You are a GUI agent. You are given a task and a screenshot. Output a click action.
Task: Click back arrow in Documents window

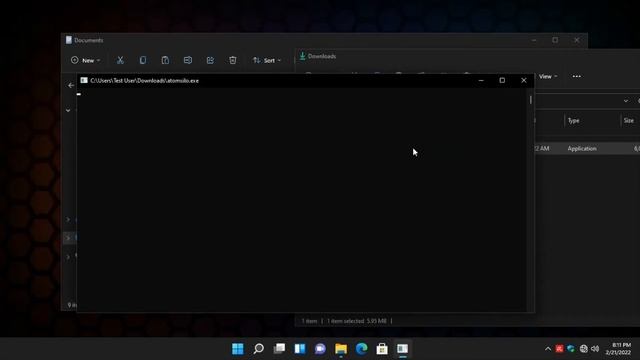[71, 85]
